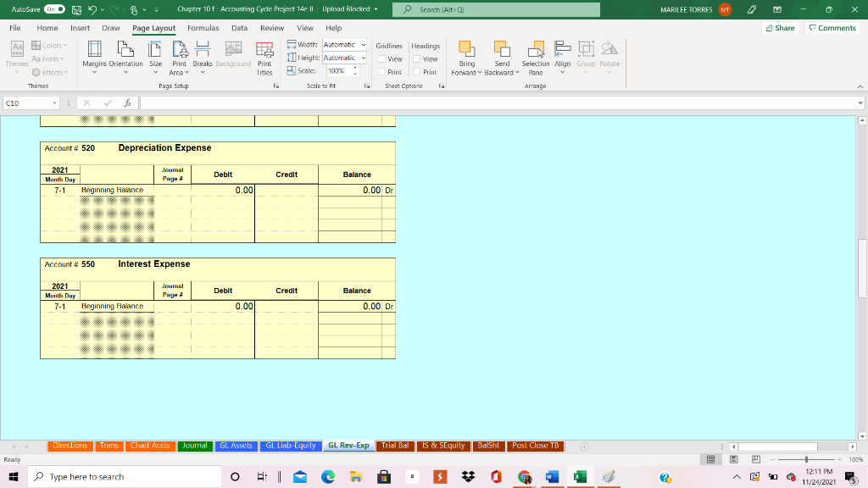The height and width of the screenshot is (488, 868).
Task: Open the File menu
Action: (15, 28)
